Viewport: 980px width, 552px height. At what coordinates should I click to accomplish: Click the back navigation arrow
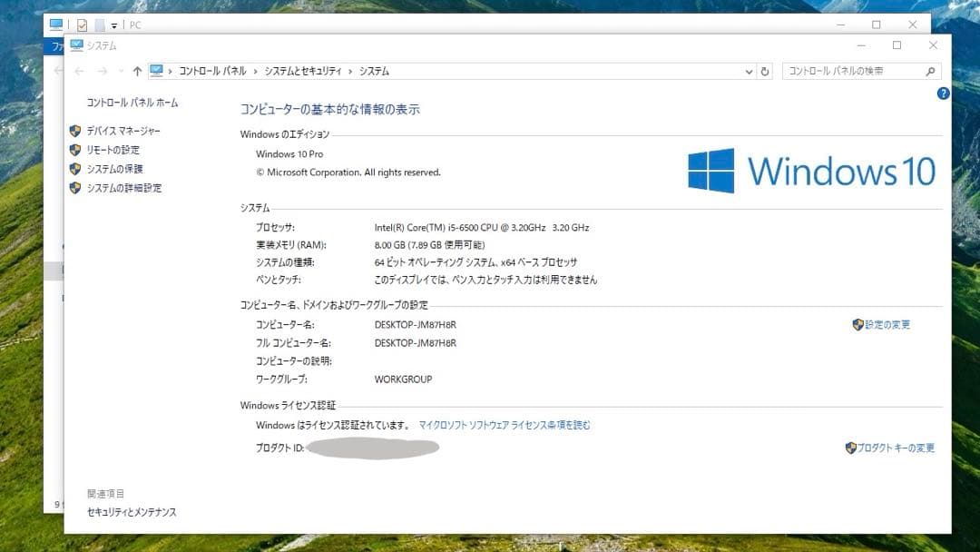(x=79, y=71)
